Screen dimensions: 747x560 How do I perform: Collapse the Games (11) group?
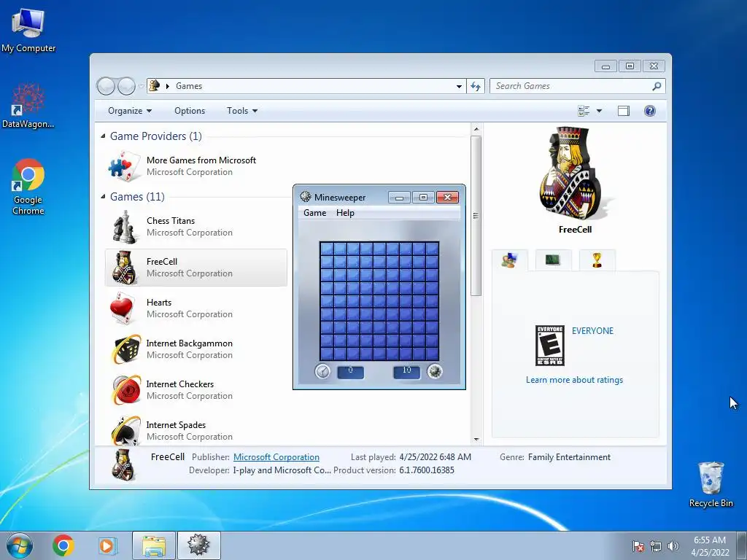click(x=103, y=197)
